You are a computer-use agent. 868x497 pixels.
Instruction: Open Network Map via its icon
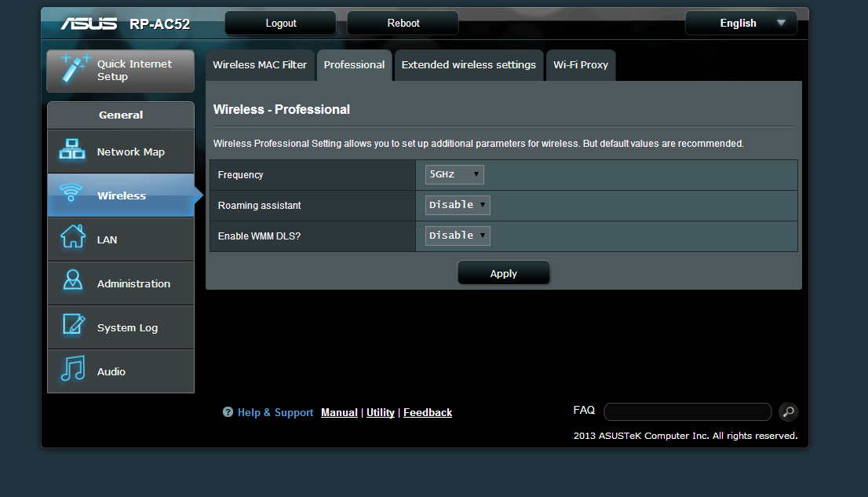[x=72, y=152]
